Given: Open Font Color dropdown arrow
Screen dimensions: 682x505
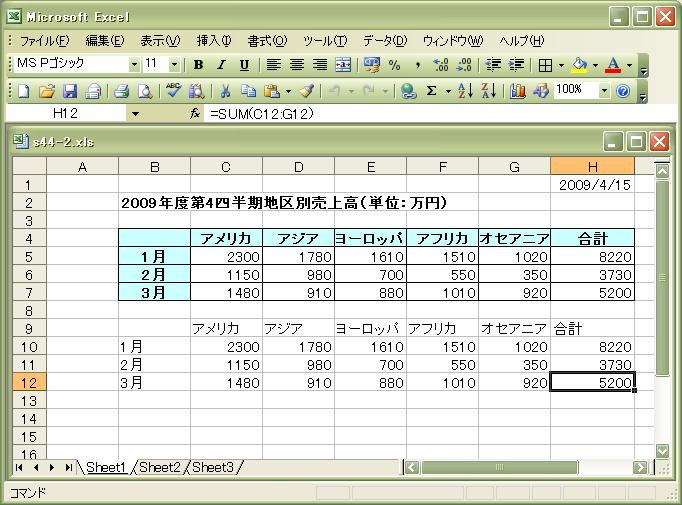Looking at the screenshot, I should coord(629,65).
